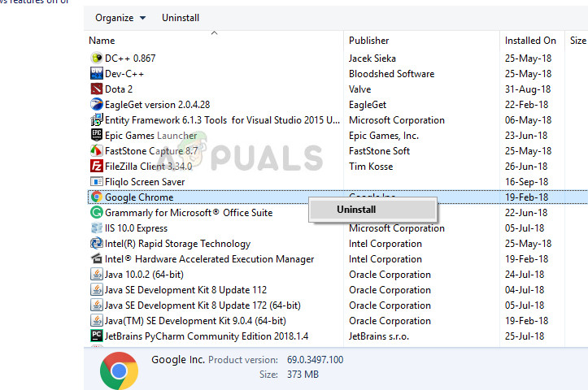The height and width of the screenshot is (390, 588).
Task: Click the Dev-C++ program icon
Action: 97,73
